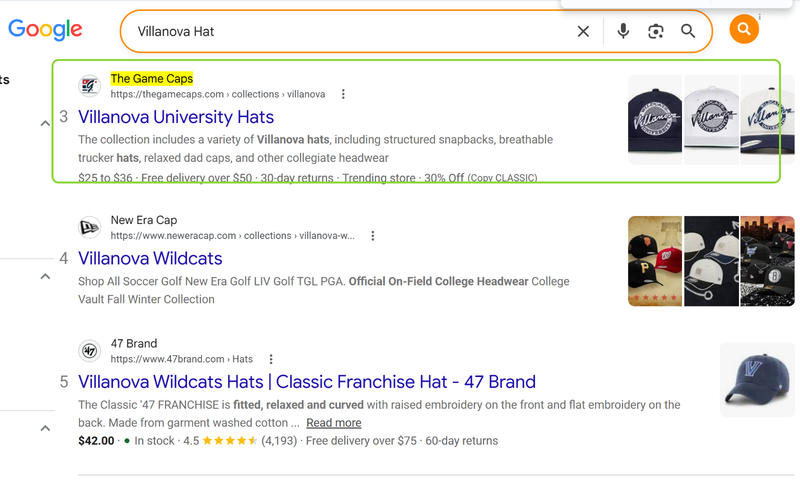
Task: Open three-dot menu for New Era Cap result
Action: point(373,236)
